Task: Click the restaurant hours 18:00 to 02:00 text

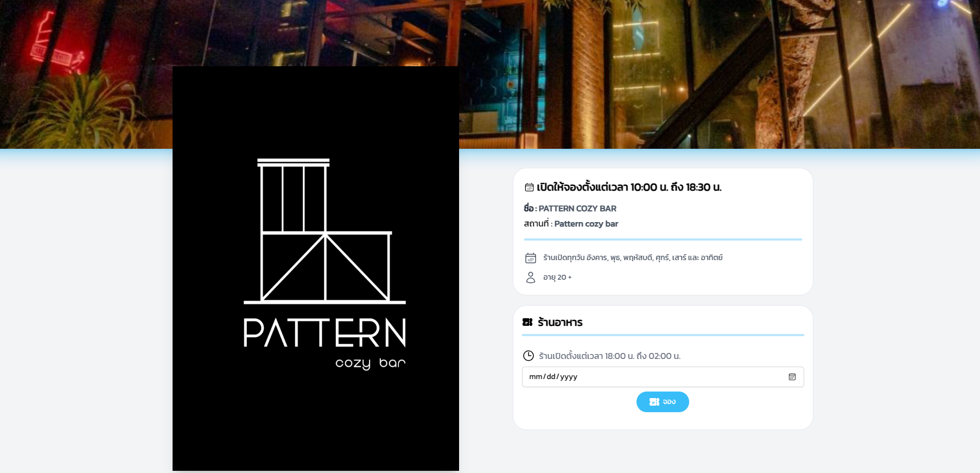Action: point(609,356)
